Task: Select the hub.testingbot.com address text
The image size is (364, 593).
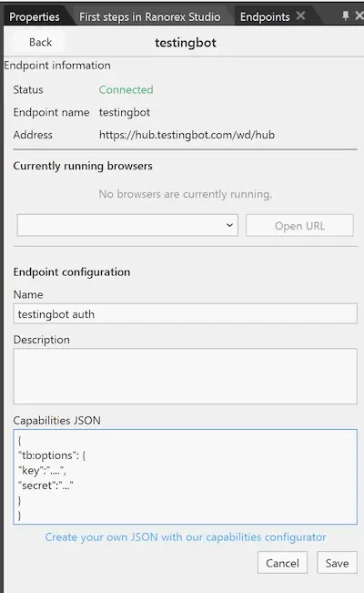Action: 187,135
